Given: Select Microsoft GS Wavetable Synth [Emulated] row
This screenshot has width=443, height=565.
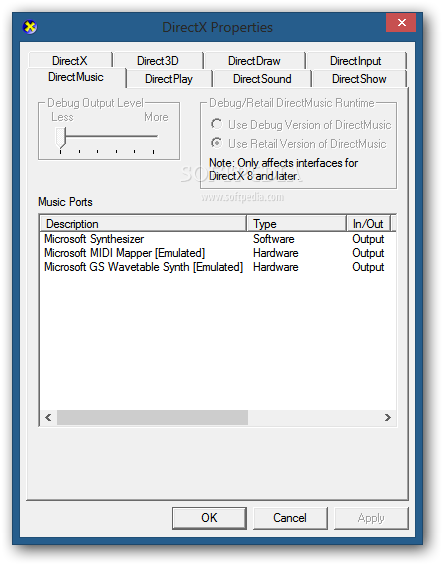Looking at the screenshot, I should click(x=218, y=267).
